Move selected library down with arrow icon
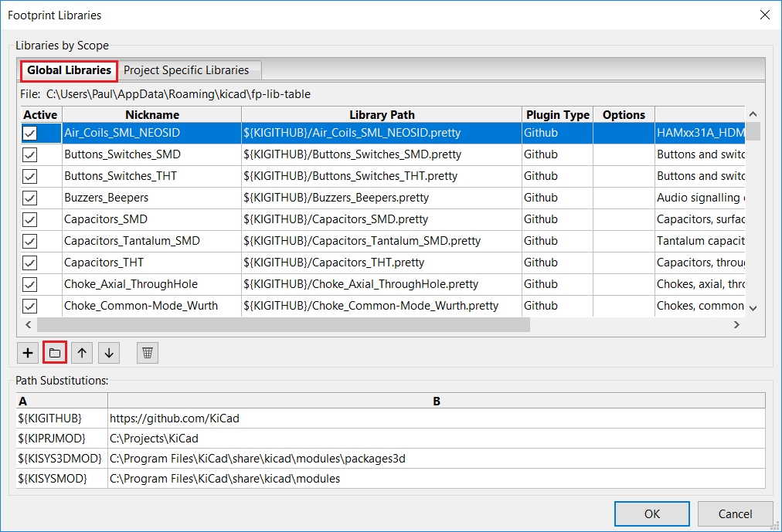This screenshot has height=532, width=782. point(109,353)
